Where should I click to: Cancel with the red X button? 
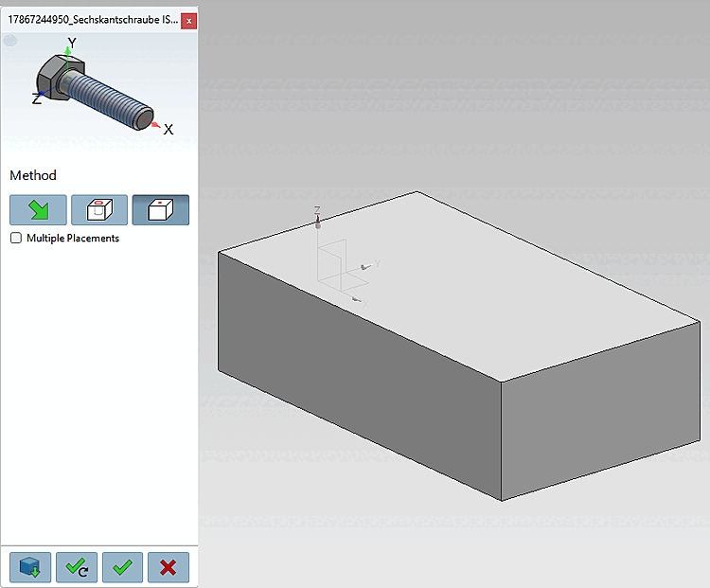(x=168, y=567)
